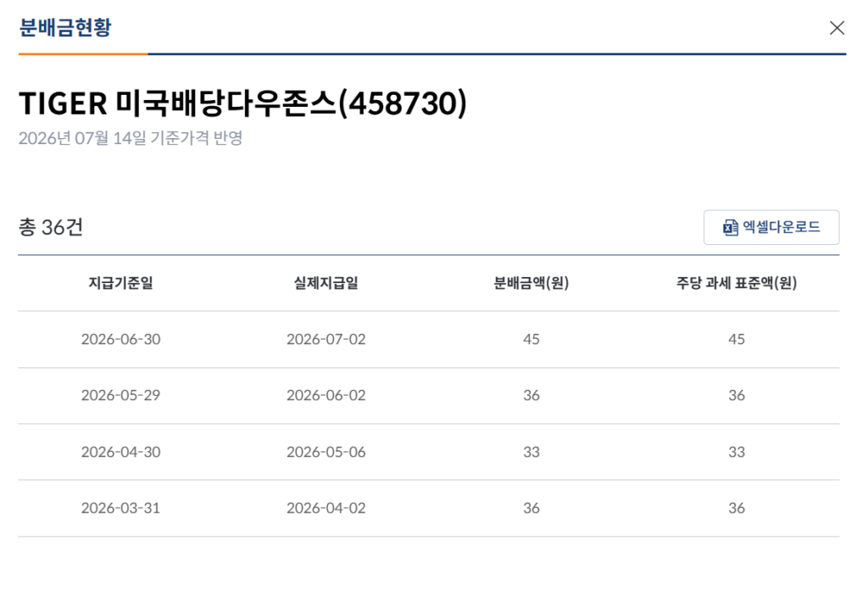
Task: Click the 33 distribution amount value
Action: tap(531, 452)
